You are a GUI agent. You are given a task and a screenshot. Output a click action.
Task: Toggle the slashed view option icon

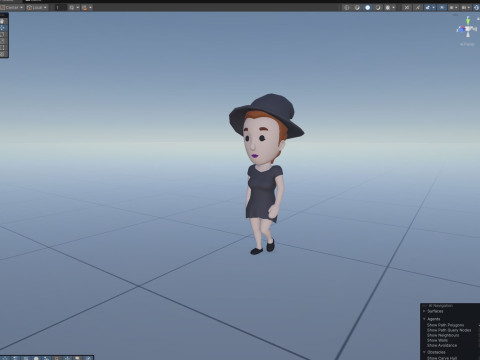(417, 7)
